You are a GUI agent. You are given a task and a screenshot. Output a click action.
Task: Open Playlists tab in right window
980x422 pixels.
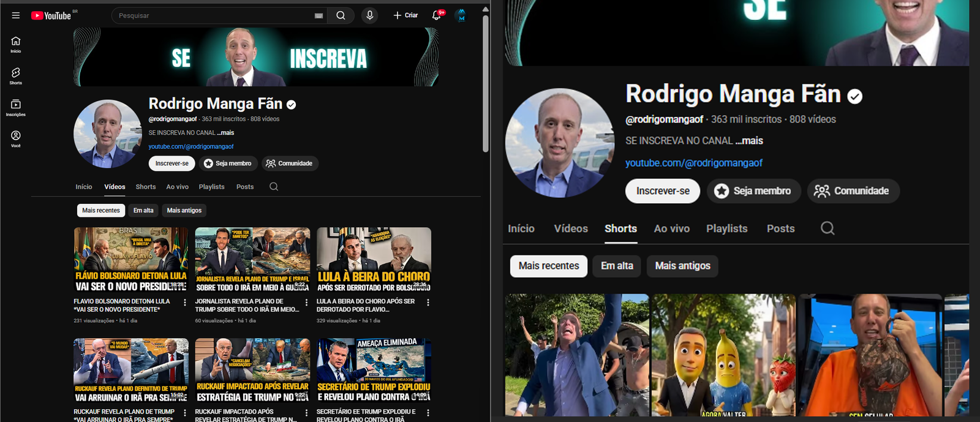coord(727,228)
